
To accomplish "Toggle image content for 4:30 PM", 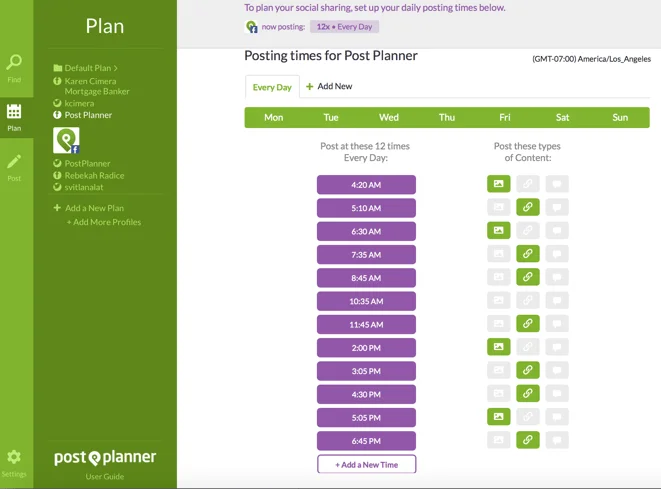I will click(499, 393).
